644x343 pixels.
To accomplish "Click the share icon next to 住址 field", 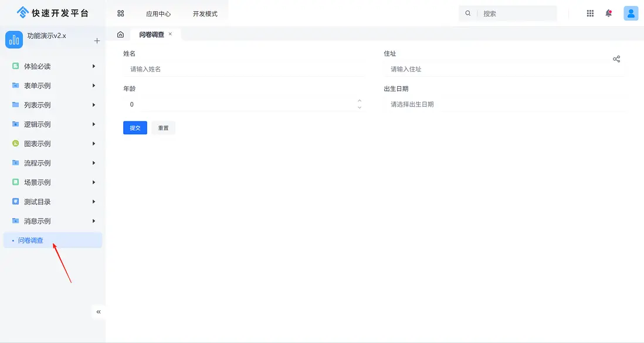I will click(616, 59).
